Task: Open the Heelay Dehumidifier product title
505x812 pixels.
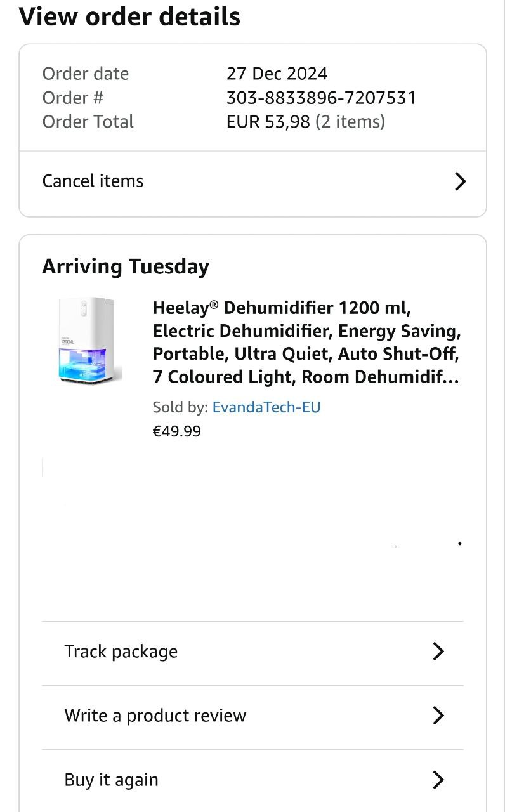Action: (x=306, y=343)
